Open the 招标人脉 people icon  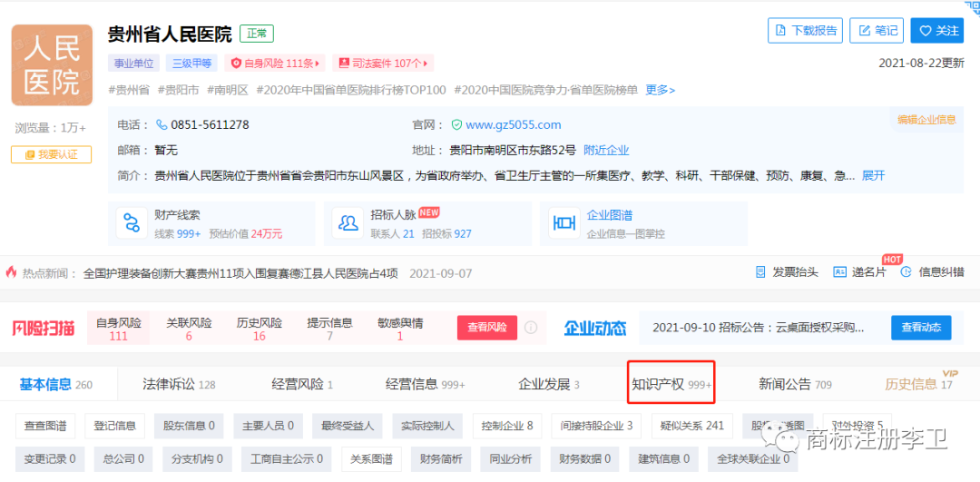click(x=348, y=222)
